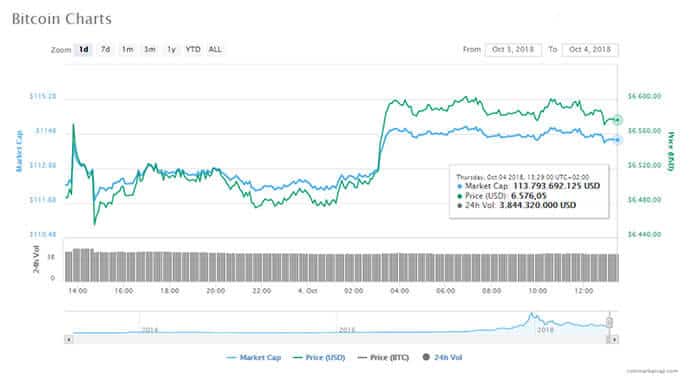Click the coinmarketcap.com credit link
Screen dimensions: 700x385
pyautogui.click(x=652, y=371)
